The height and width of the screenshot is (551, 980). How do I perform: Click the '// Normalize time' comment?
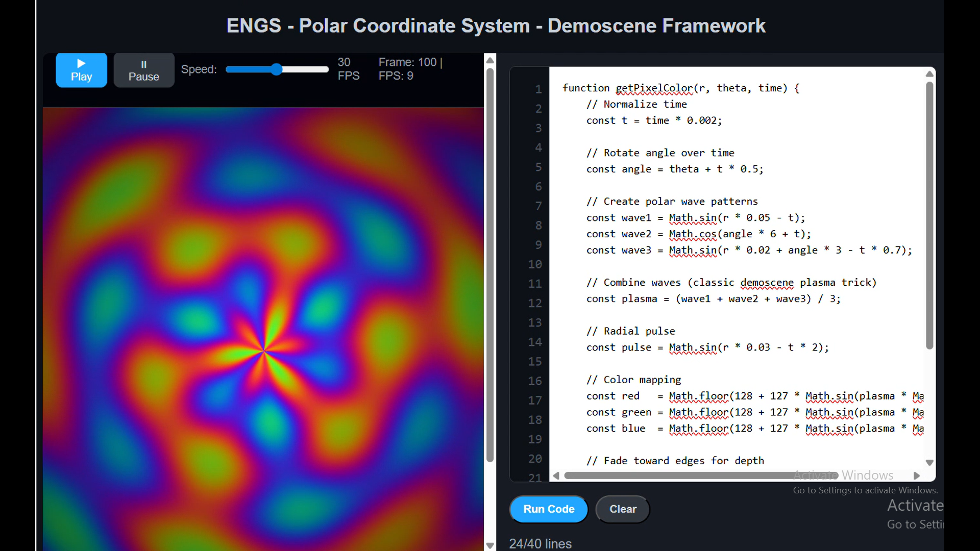click(636, 104)
